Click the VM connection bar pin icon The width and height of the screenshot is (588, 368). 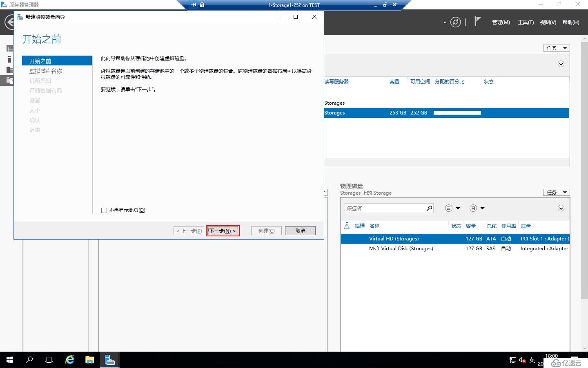[x=194, y=5]
